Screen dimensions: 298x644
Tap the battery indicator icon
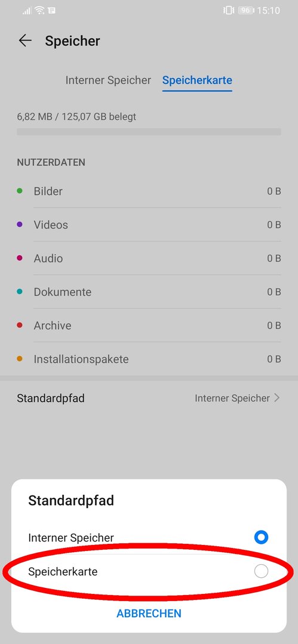click(x=245, y=10)
